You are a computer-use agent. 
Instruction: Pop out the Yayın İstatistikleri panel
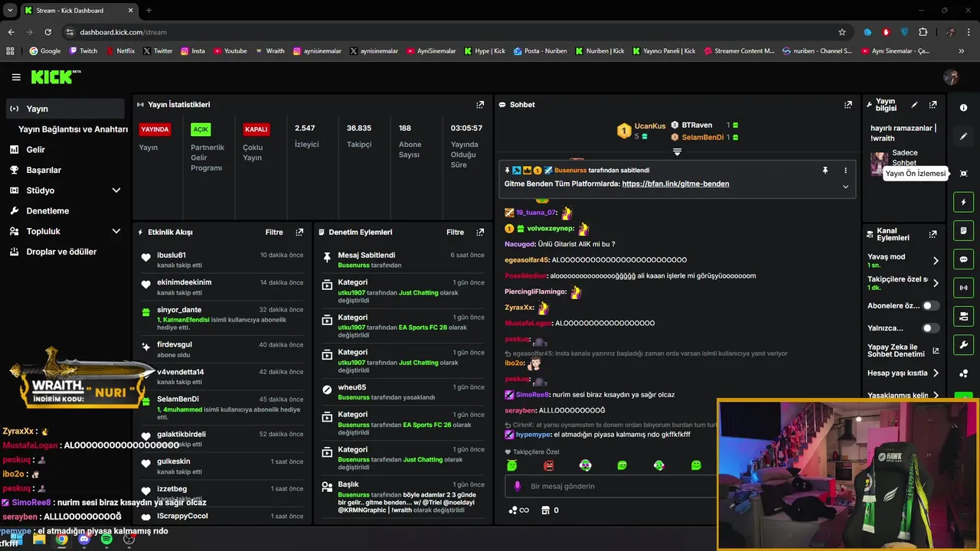480,105
